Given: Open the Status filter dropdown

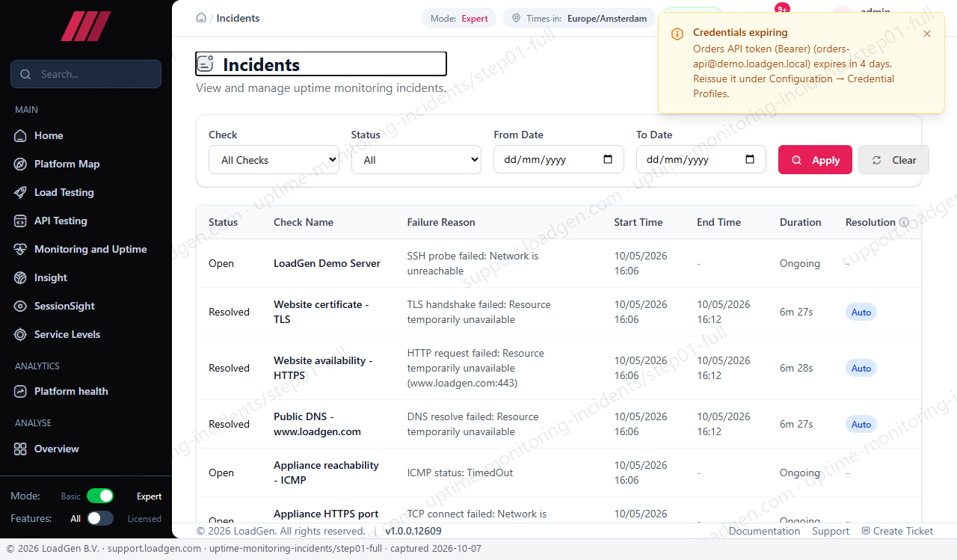Looking at the screenshot, I should [x=416, y=159].
